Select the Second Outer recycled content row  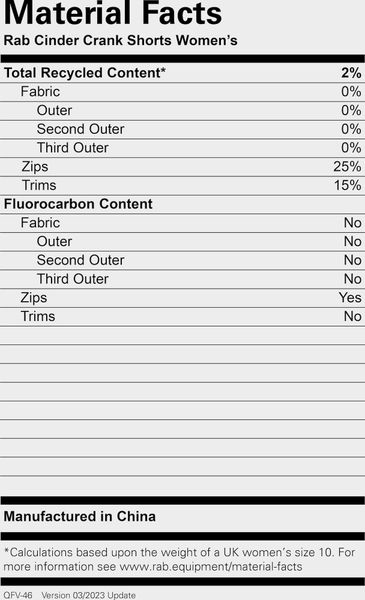tap(182, 129)
